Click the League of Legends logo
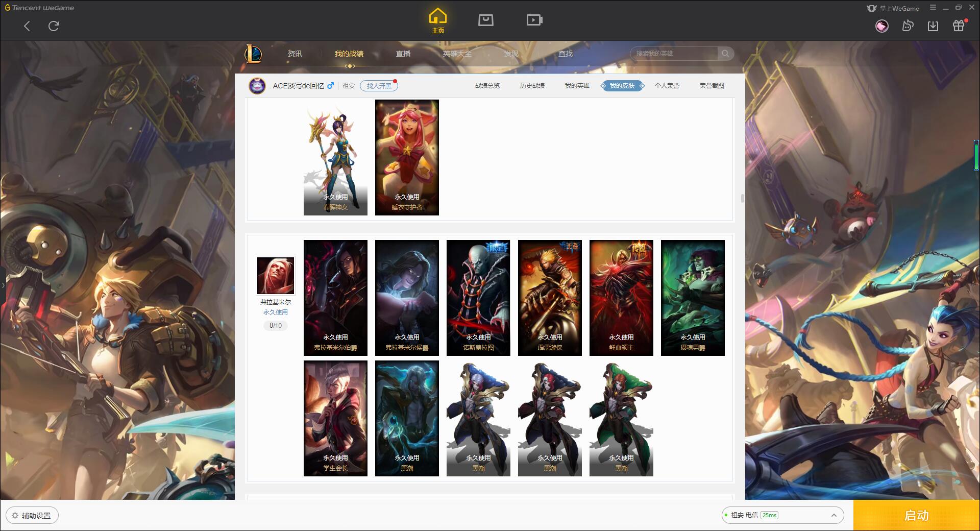 click(253, 54)
